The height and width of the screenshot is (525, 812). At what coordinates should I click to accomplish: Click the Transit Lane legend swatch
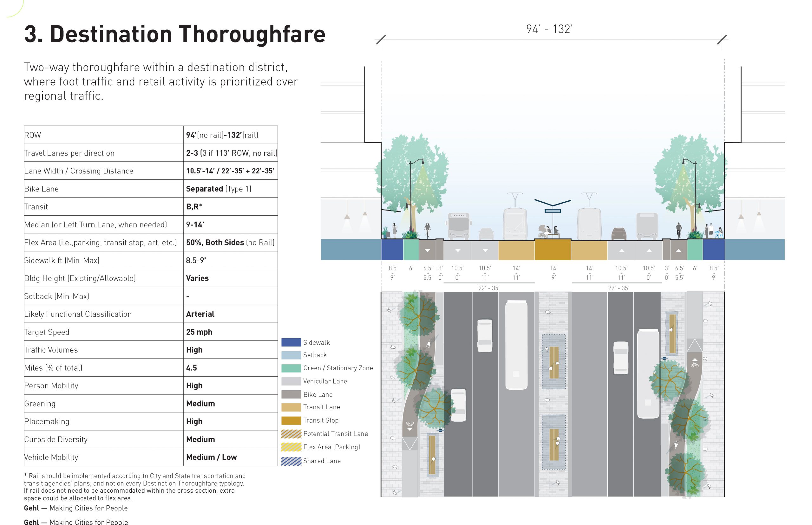click(291, 407)
